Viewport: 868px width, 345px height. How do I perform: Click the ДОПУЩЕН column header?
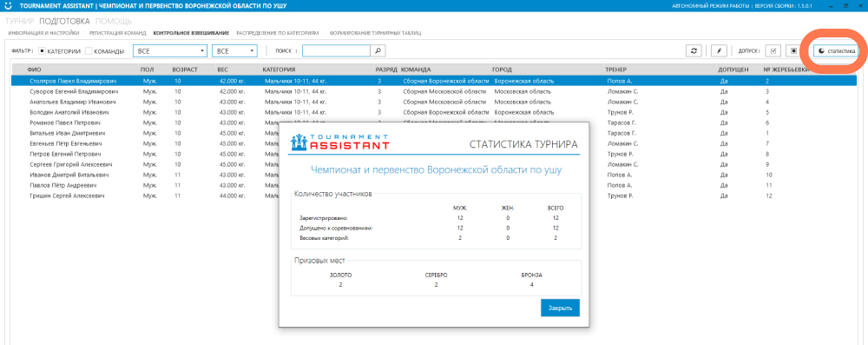pyautogui.click(x=733, y=70)
